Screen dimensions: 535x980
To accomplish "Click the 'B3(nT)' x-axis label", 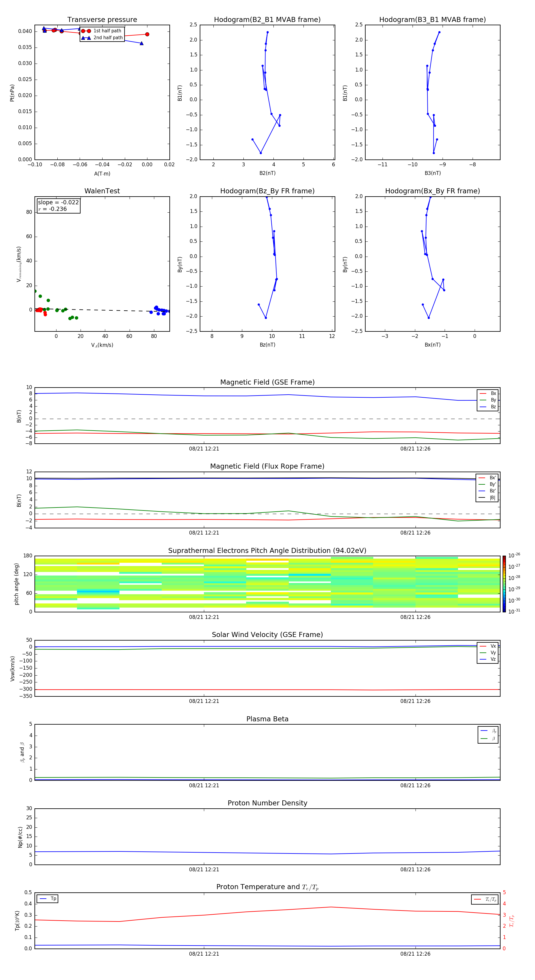I will coord(432,173).
